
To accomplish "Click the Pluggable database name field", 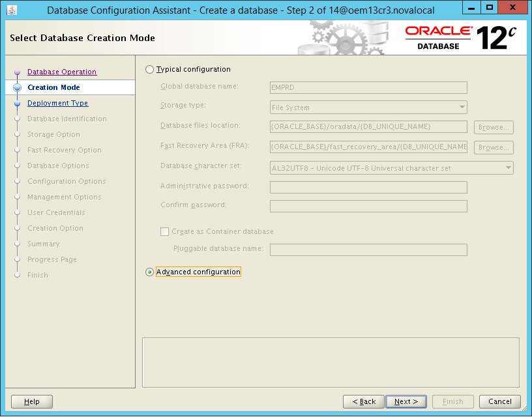I will pyautogui.click(x=368, y=250).
